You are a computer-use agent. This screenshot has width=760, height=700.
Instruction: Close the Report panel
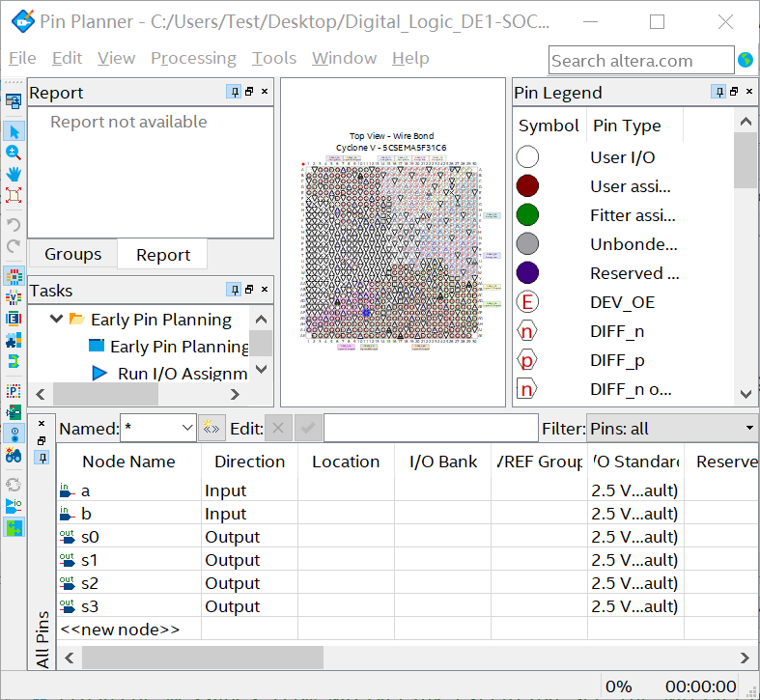pos(265,91)
